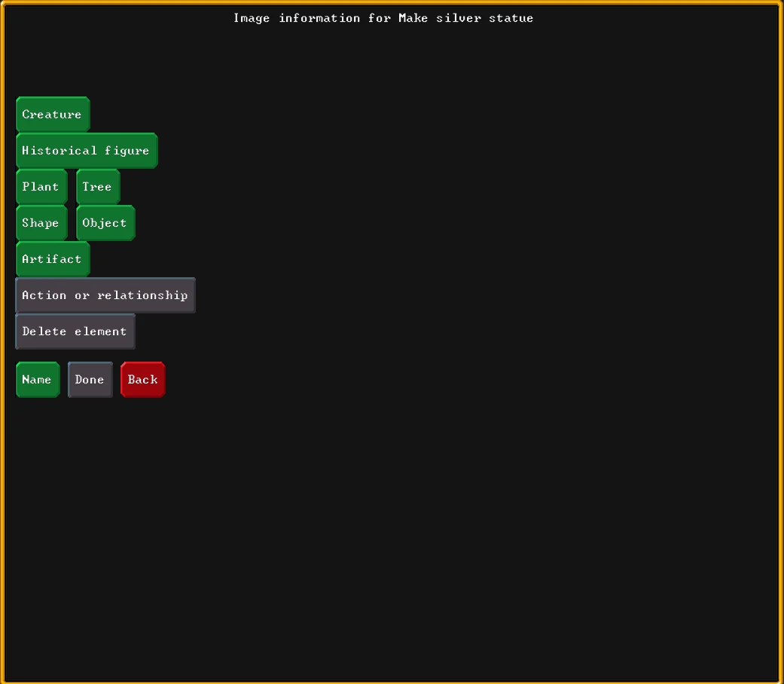Pick the Object element button
The image size is (784, 684).
click(105, 222)
